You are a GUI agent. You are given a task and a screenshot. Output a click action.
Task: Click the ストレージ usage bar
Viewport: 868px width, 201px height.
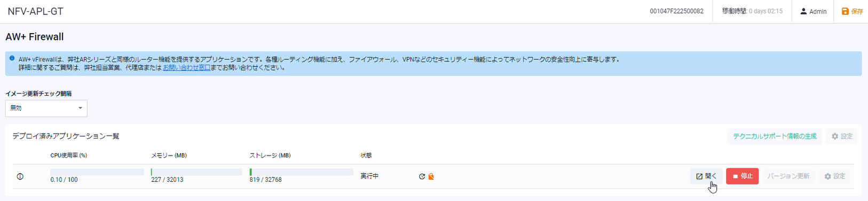[302, 172]
